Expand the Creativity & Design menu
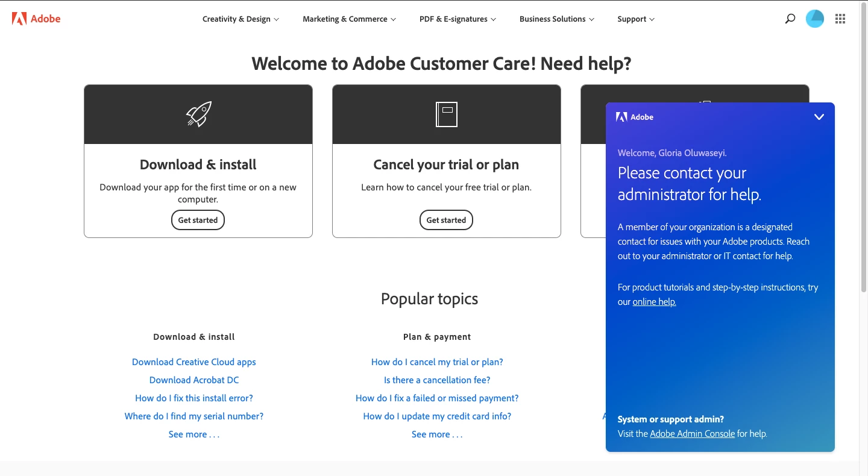The image size is (868, 476). pos(241,19)
